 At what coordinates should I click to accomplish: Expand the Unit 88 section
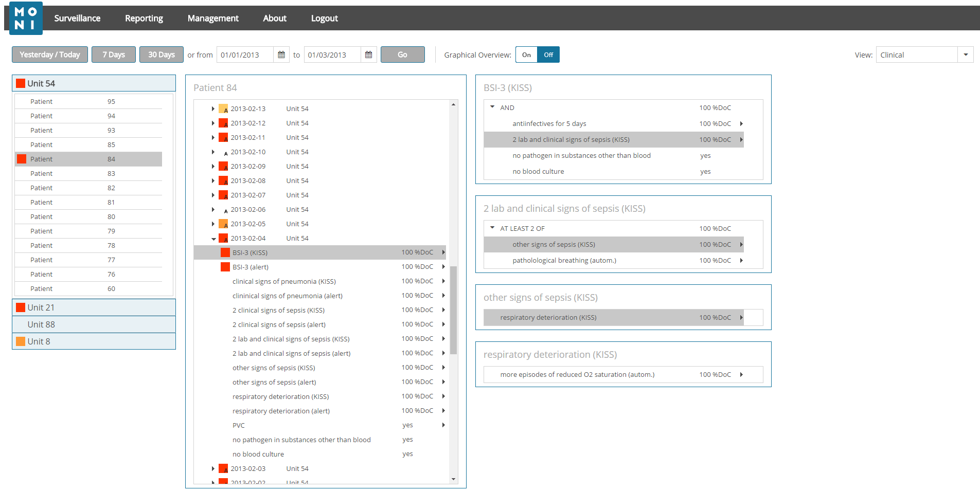pos(94,324)
